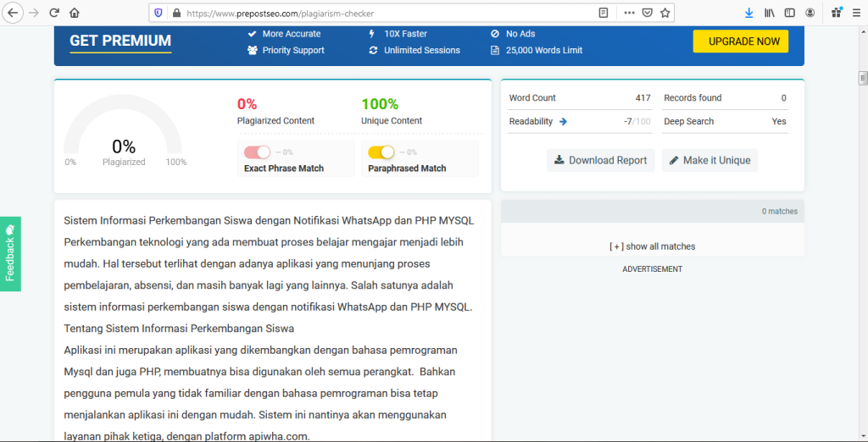Expand show all matches list
The width and height of the screenshot is (868, 442).
click(652, 246)
